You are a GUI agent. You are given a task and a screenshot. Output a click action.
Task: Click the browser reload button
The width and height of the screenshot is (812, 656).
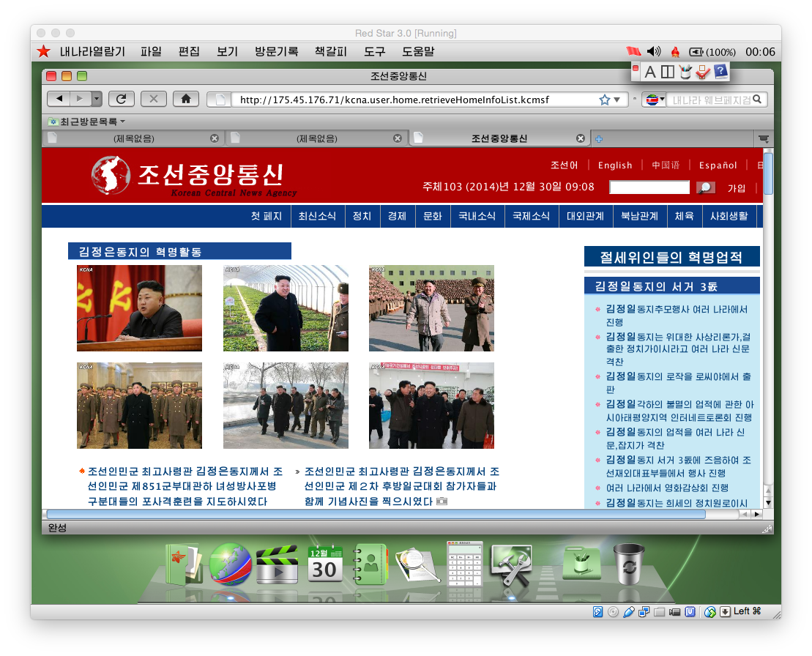tap(122, 99)
